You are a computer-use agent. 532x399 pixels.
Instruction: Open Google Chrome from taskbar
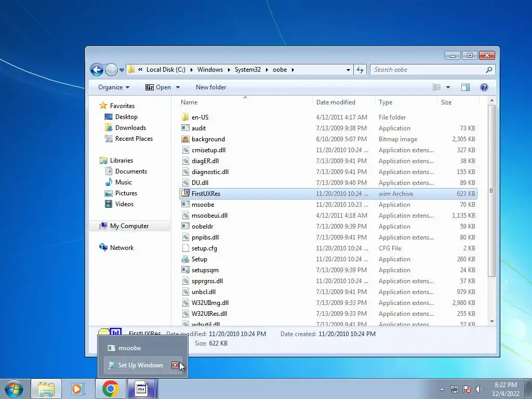[110, 389]
